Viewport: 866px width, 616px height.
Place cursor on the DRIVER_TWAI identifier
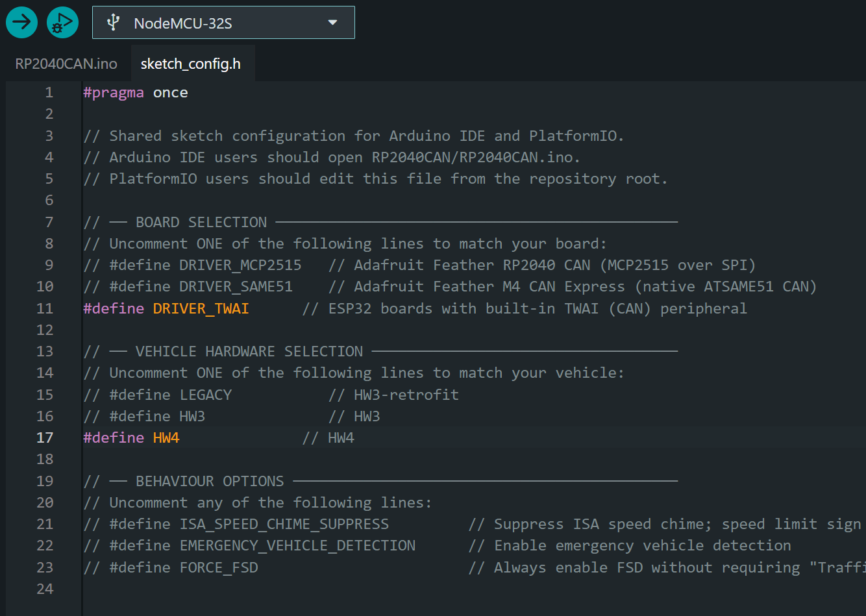click(x=201, y=308)
